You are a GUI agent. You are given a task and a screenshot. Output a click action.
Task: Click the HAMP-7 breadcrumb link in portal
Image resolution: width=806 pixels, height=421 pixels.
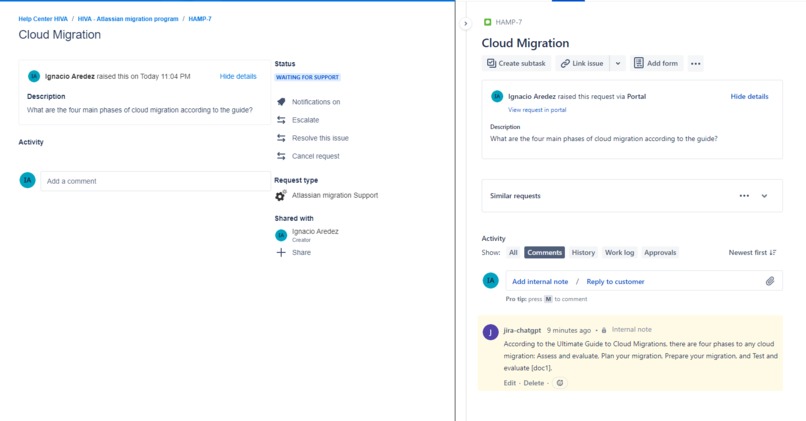[200, 19]
